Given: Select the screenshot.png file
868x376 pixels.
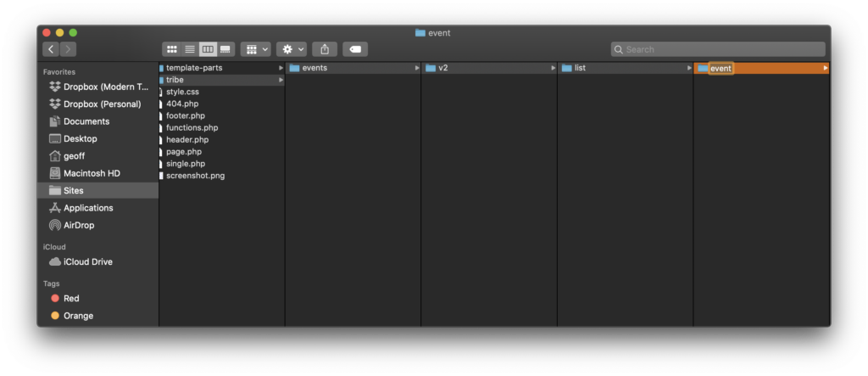Looking at the screenshot, I should click(221, 176).
